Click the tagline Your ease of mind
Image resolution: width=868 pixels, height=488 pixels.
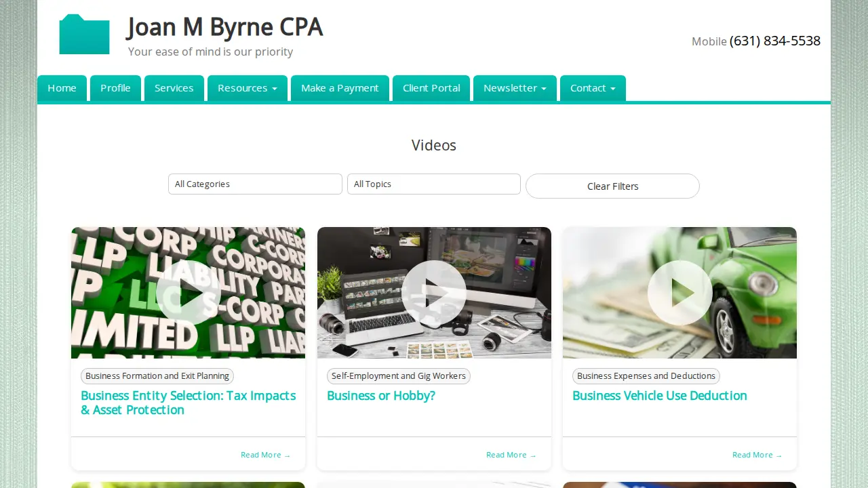[210, 52]
